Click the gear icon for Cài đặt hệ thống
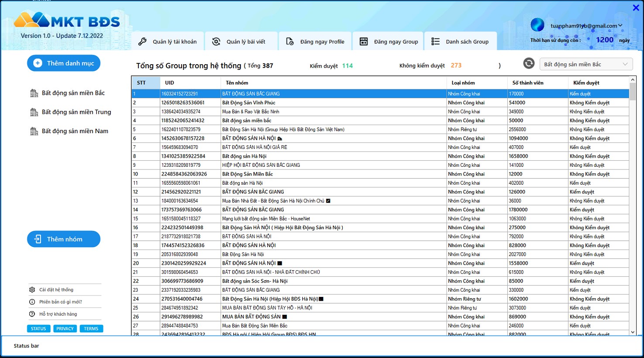644x358 pixels. (x=32, y=289)
